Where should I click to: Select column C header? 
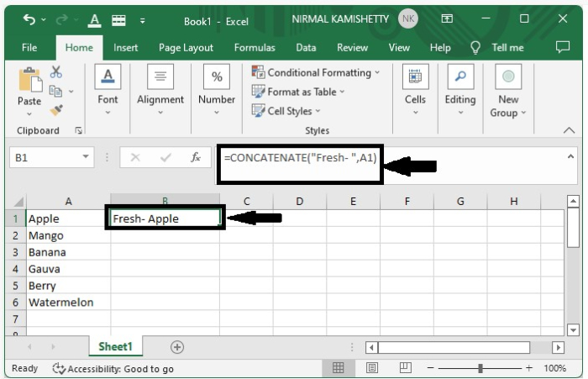coord(246,202)
